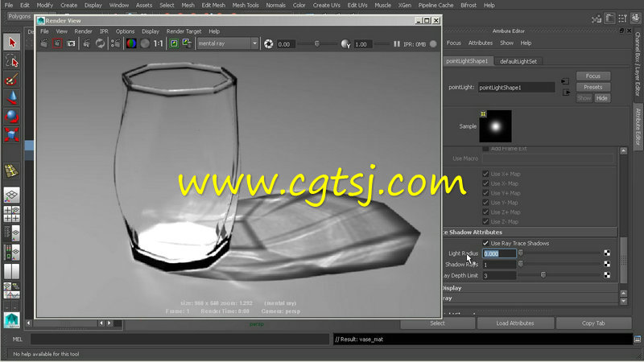The width and height of the screenshot is (644, 362).
Task: Open the Polygons menu set dropdown
Action: click(x=19, y=16)
